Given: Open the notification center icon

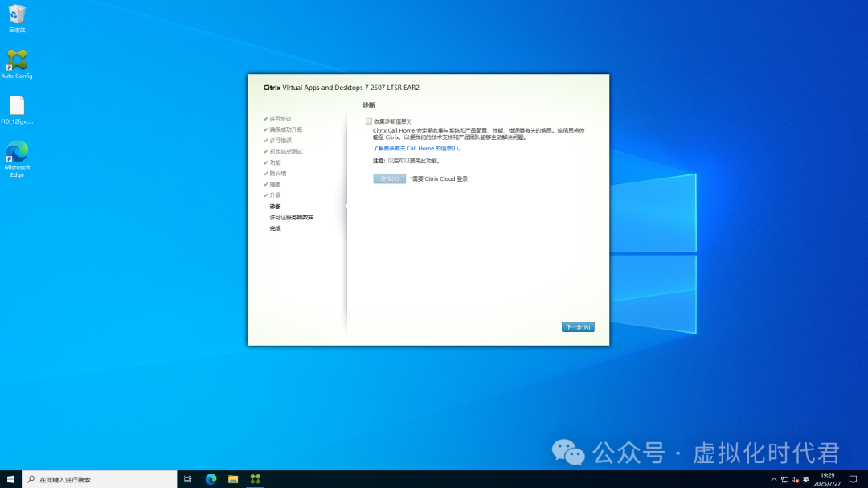Looking at the screenshot, I should point(853,480).
